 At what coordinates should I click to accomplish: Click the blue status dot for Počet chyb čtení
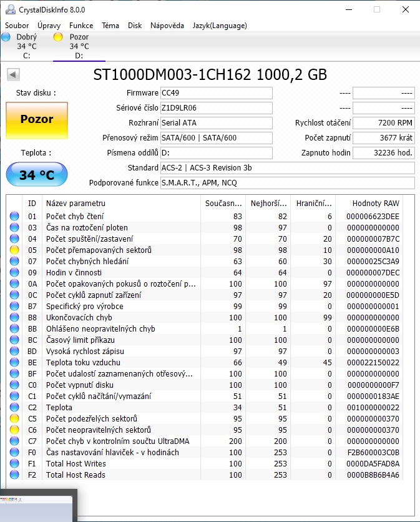[14, 216]
